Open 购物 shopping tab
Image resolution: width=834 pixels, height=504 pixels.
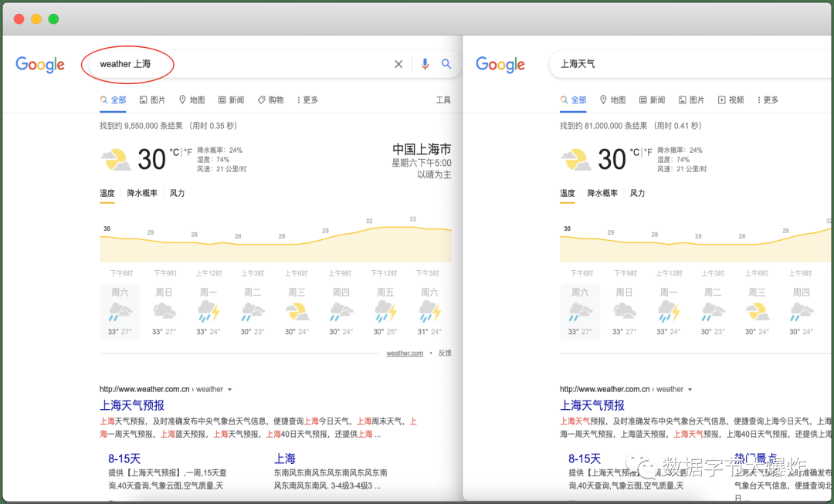[x=270, y=100]
